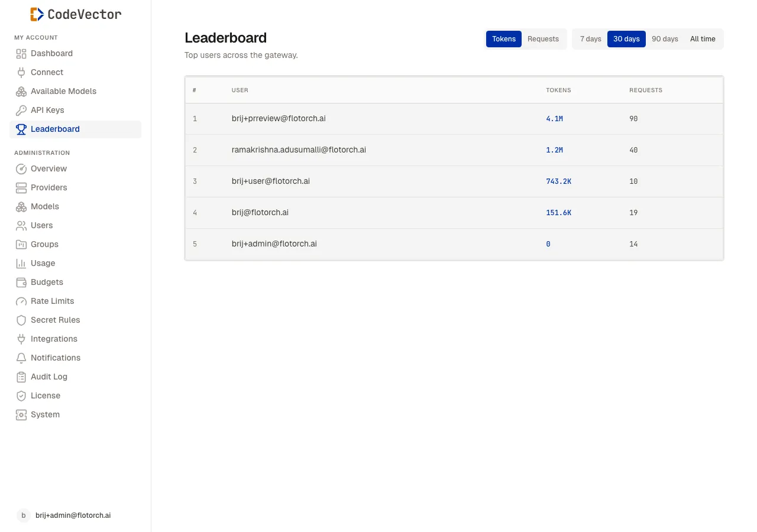The width and height of the screenshot is (757, 532).
Task: Click the Overview gauge icon
Action: [21, 168]
